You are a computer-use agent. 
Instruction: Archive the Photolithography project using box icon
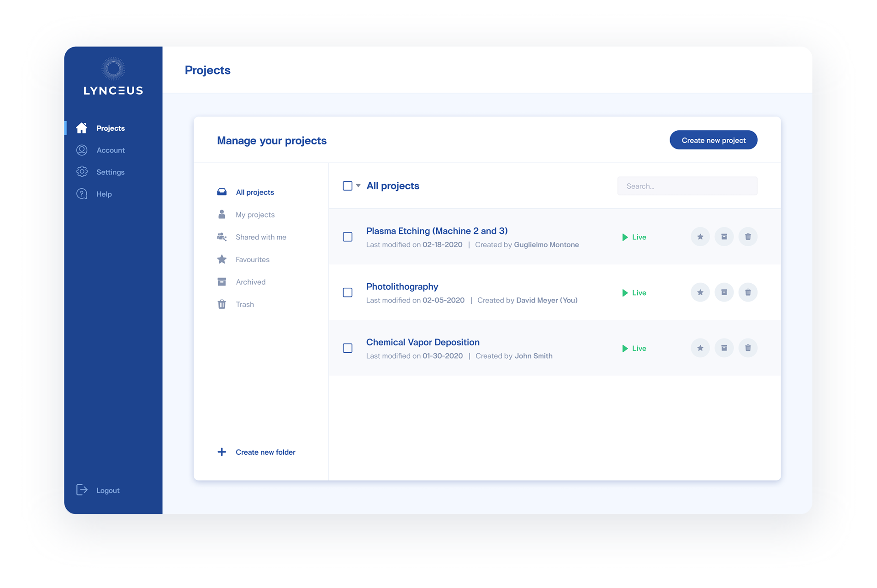(x=724, y=292)
